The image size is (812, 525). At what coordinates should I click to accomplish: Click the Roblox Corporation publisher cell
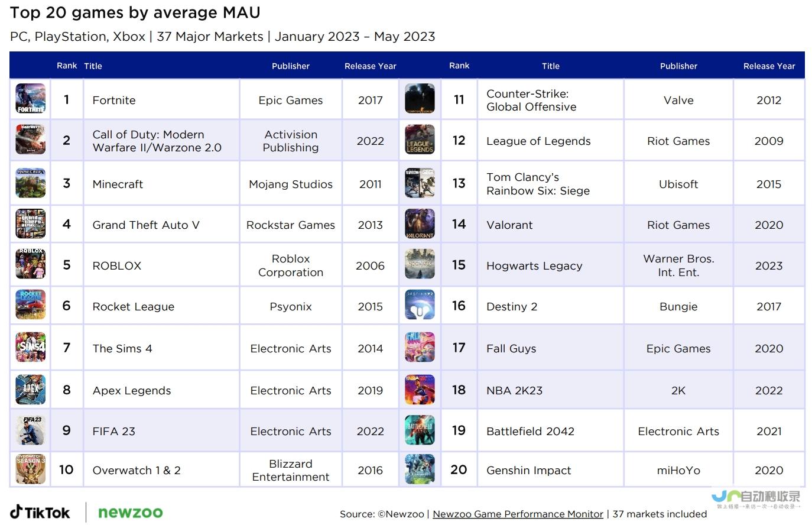[291, 265]
